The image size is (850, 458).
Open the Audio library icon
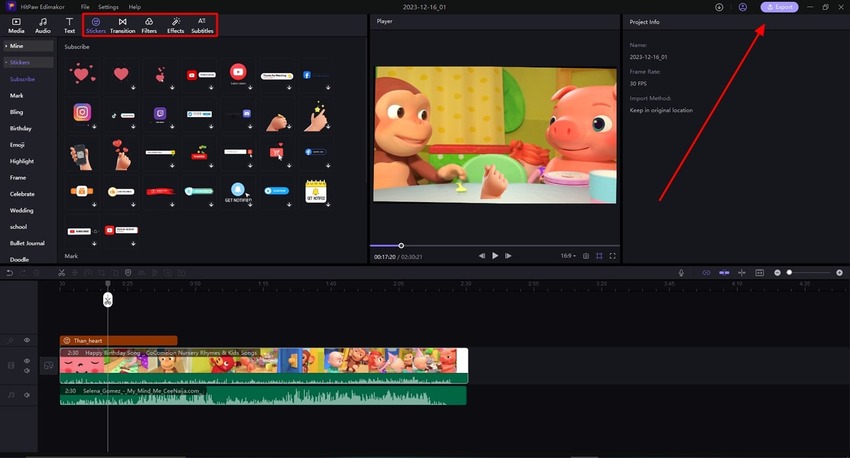43,25
